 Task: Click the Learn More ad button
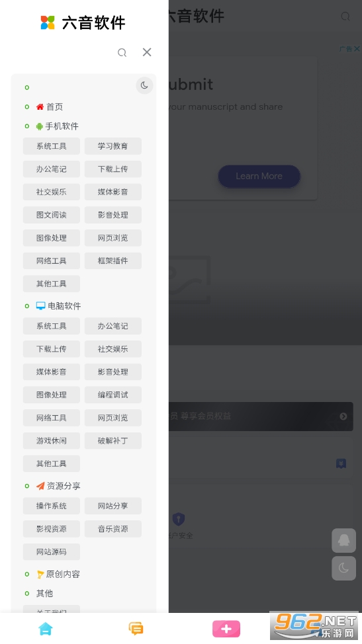coord(259,176)
